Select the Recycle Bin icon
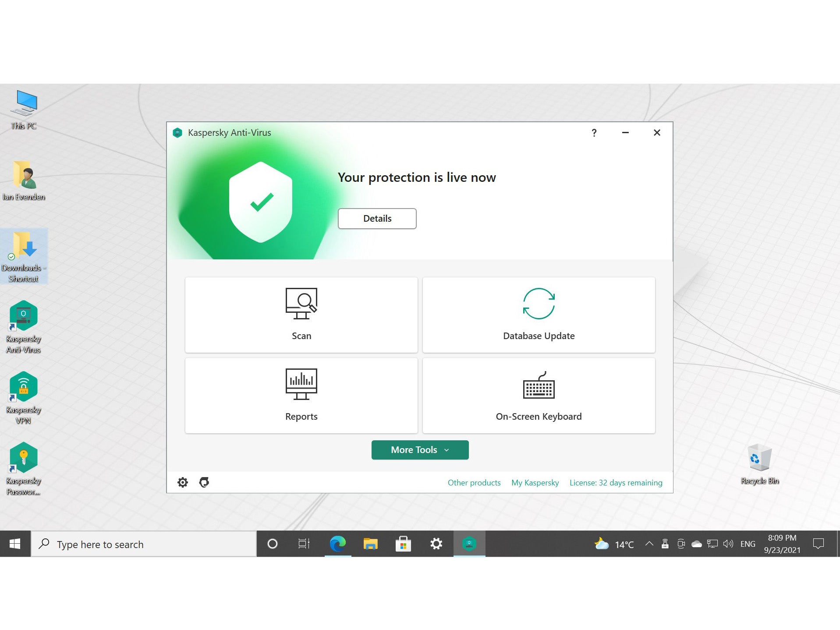 [760, 464]
